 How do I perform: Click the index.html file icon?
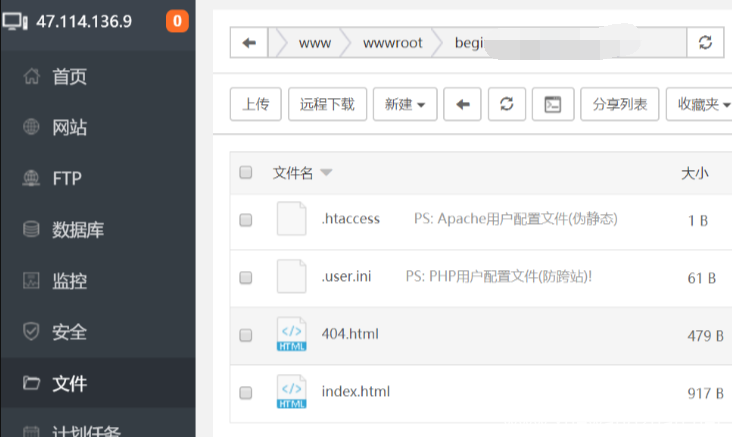[x=291, y=391]
